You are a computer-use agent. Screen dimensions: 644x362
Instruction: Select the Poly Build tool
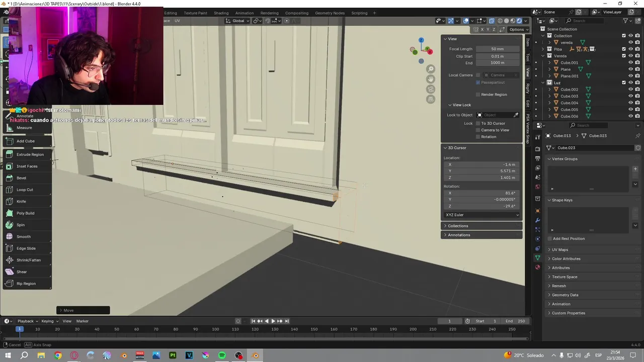coord(27,213)
